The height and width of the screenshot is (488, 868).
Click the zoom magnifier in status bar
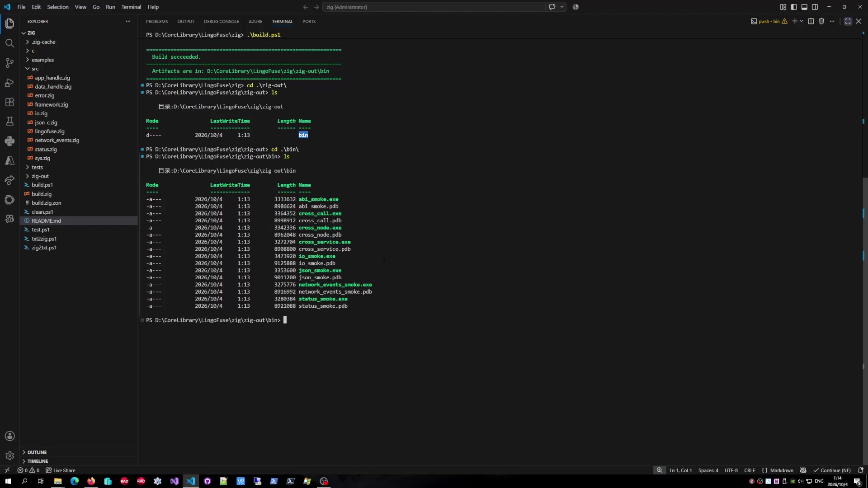click(x=660, y=470)
